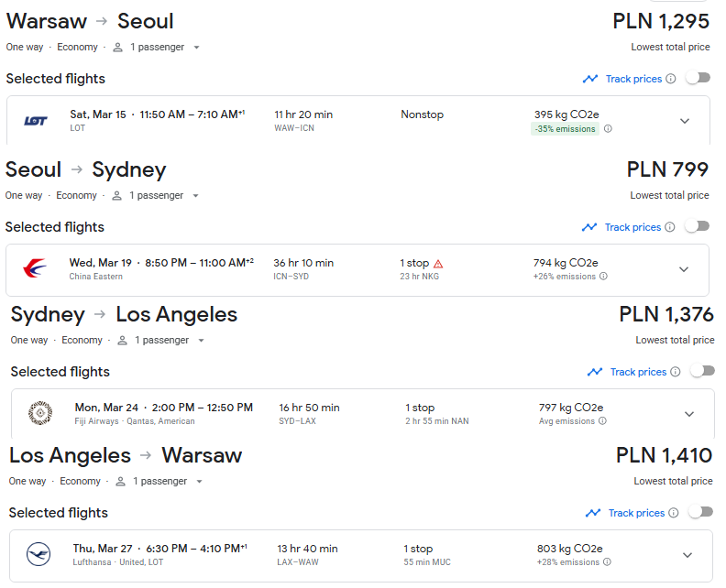Viewport: 726px width, 588px height.
Task: Open emissions info icon for Lufthansa flight
Action: 607,562
